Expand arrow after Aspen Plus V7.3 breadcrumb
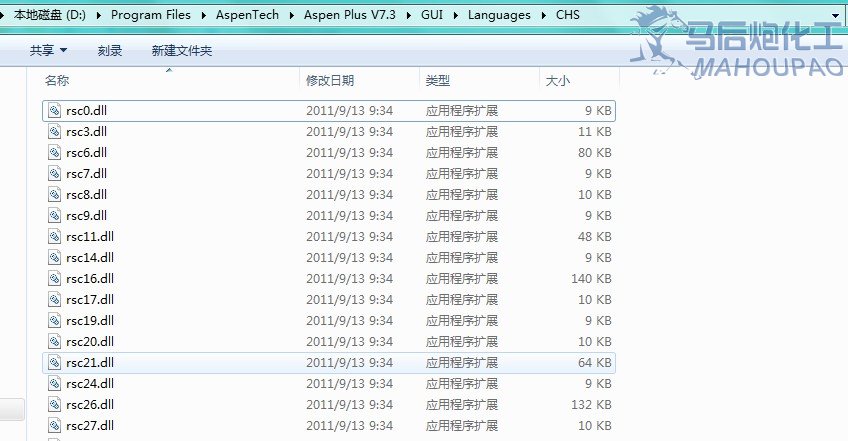The width and height of the screenshot is (848, 441). tap(409, 15)
